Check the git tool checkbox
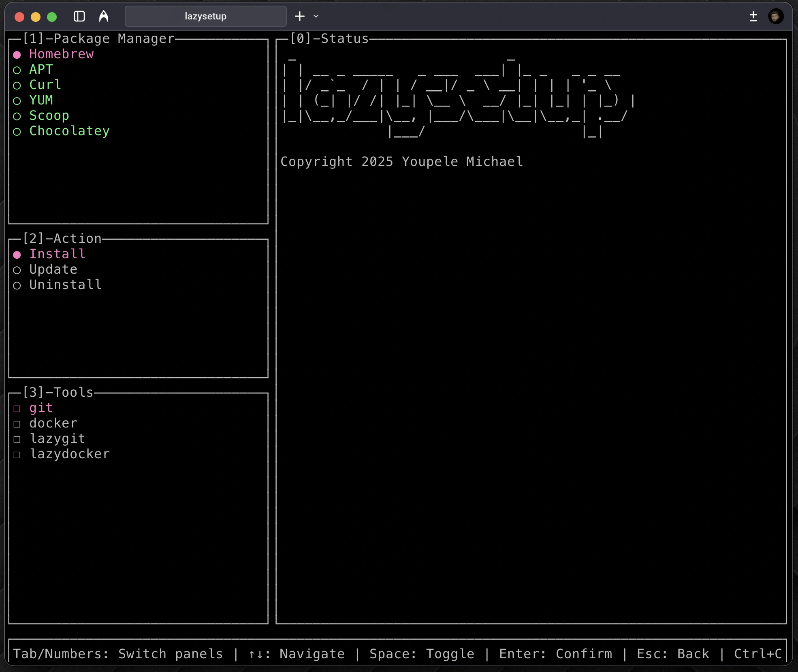This screenshot has height=672, width=798. click(17, 408)
